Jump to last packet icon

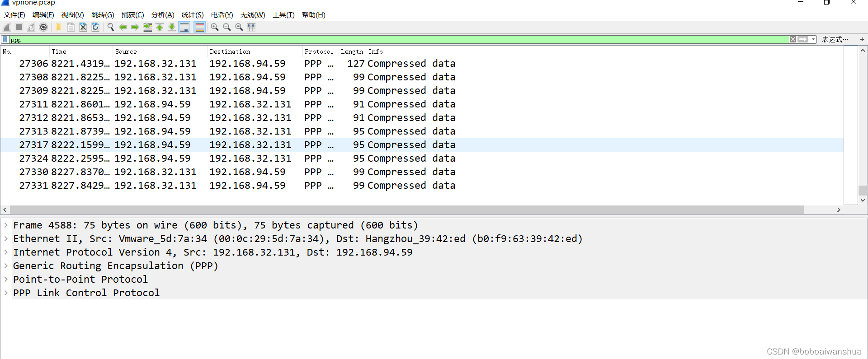pos(172,27)
